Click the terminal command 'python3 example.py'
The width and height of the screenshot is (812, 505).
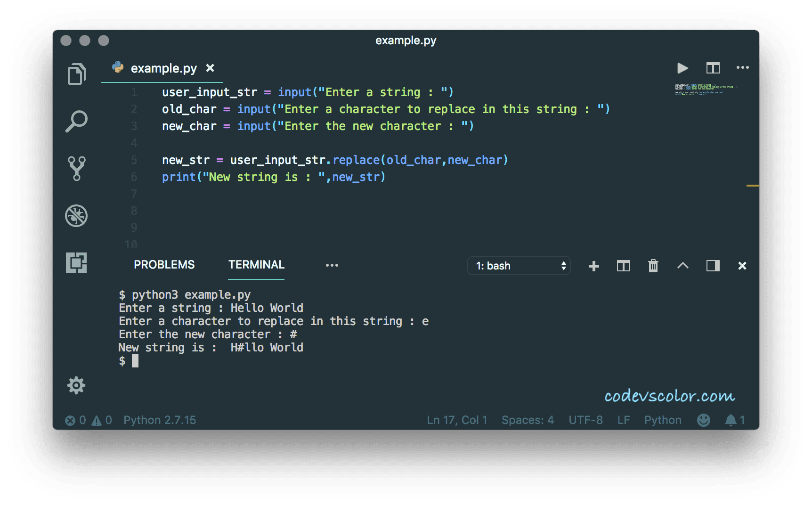(x=191, y=295)
